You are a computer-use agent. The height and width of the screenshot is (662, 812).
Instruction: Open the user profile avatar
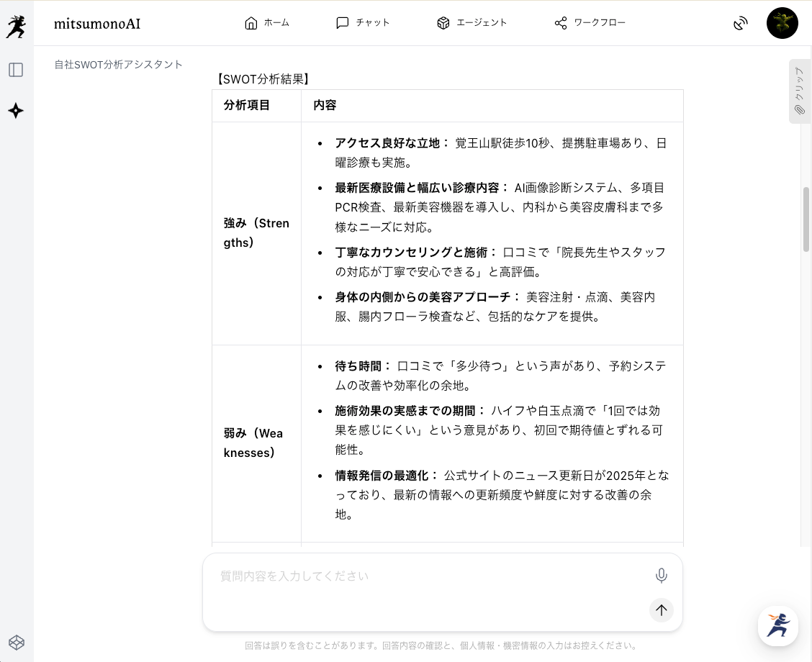point(782,23)
